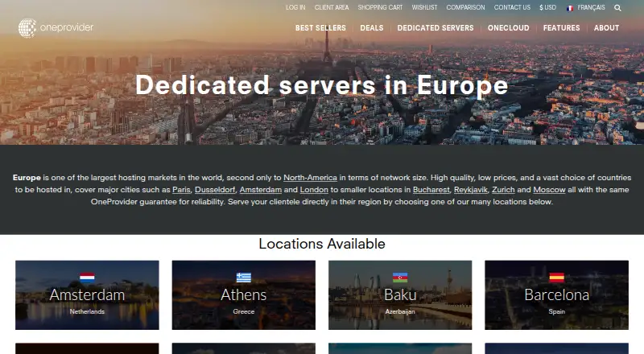View the Wishlist
Viewport: 644px width, 354px height.
[x=424, y=7]
